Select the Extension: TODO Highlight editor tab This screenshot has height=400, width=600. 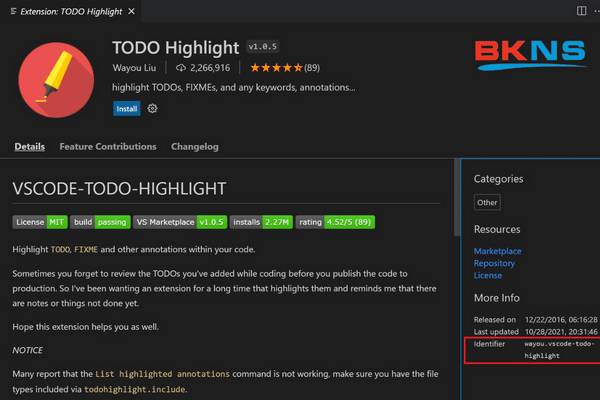[71, 11]
